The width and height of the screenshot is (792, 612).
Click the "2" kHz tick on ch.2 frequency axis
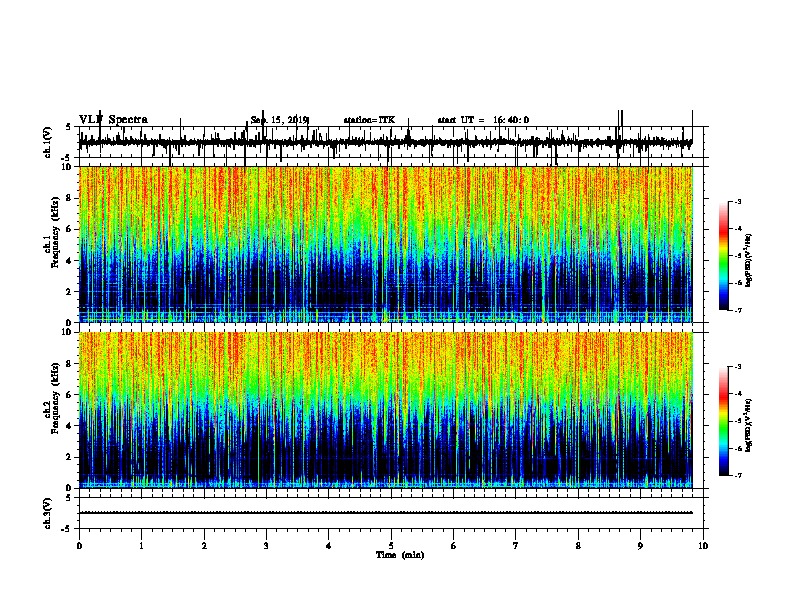click(70, 457)
